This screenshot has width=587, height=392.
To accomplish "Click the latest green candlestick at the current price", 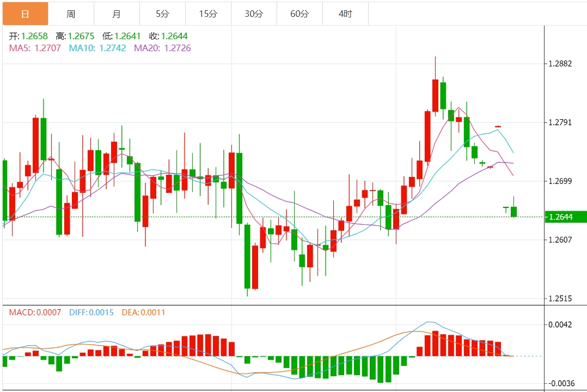I will pos(513,212).
